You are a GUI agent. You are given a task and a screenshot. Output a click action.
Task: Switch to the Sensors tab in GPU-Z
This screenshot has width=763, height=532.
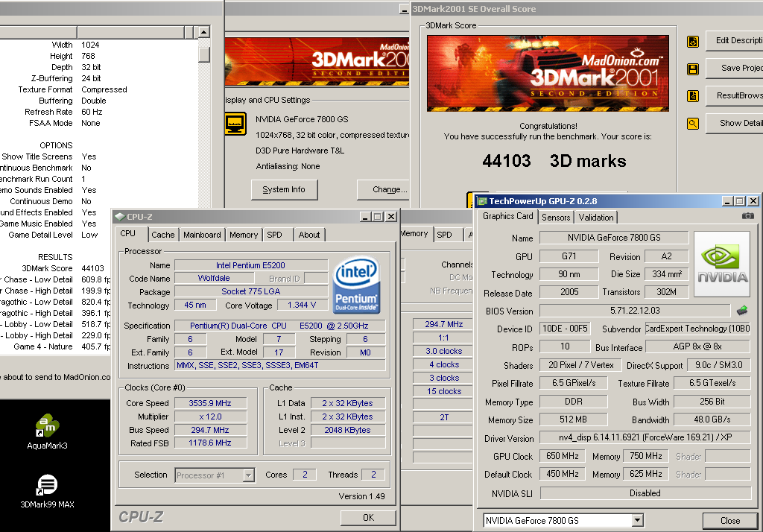[556, 218]
